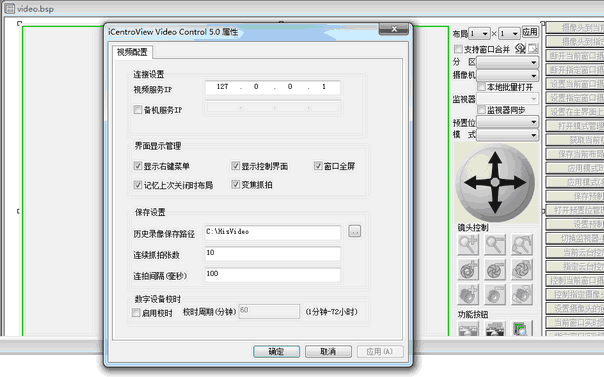The image size is (604, 377).
Task: Click the green window function button icon
Action: click(522, 329)
